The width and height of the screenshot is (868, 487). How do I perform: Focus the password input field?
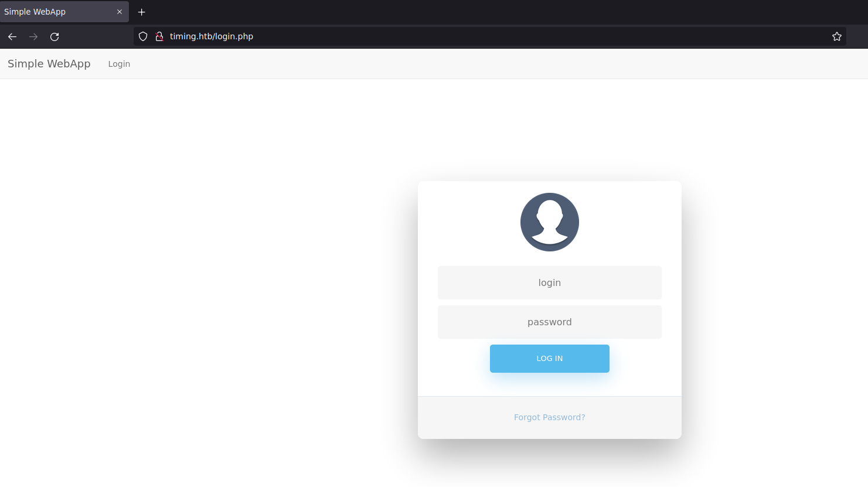click(550, 322)
